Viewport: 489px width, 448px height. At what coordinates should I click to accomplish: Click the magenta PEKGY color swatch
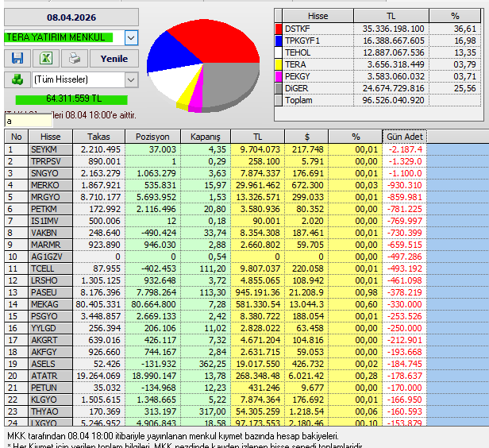(279, 76)
